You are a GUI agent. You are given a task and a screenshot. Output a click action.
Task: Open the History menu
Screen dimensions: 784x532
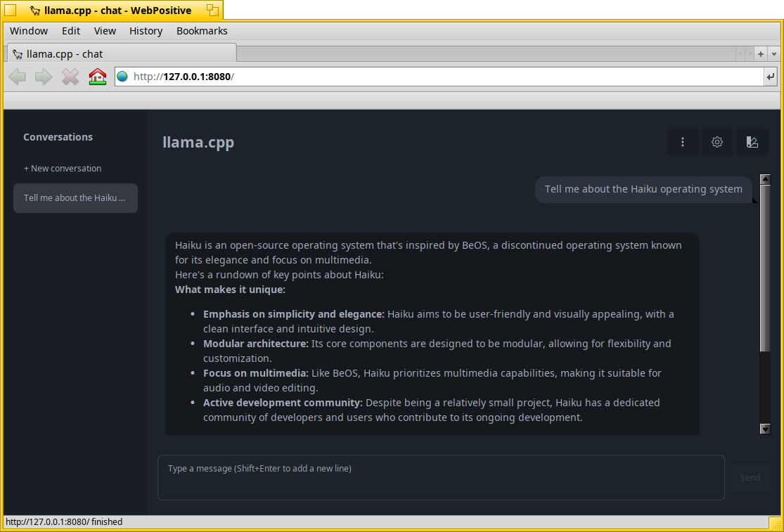pyautogui.click(x=146, y=31)
